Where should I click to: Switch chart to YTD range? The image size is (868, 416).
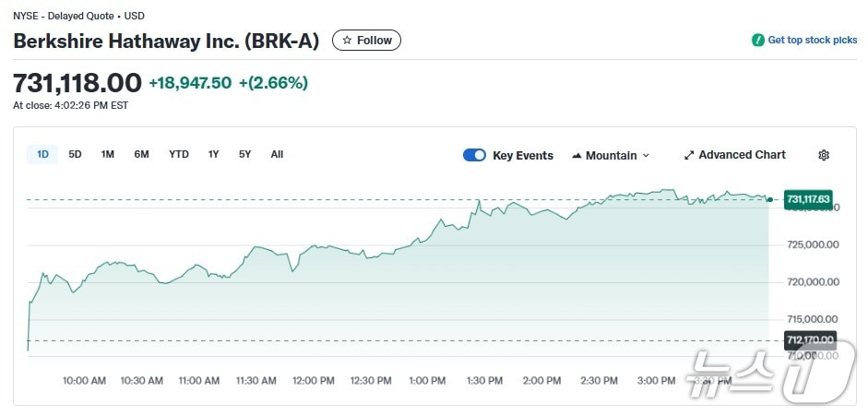tap(179, 154)
